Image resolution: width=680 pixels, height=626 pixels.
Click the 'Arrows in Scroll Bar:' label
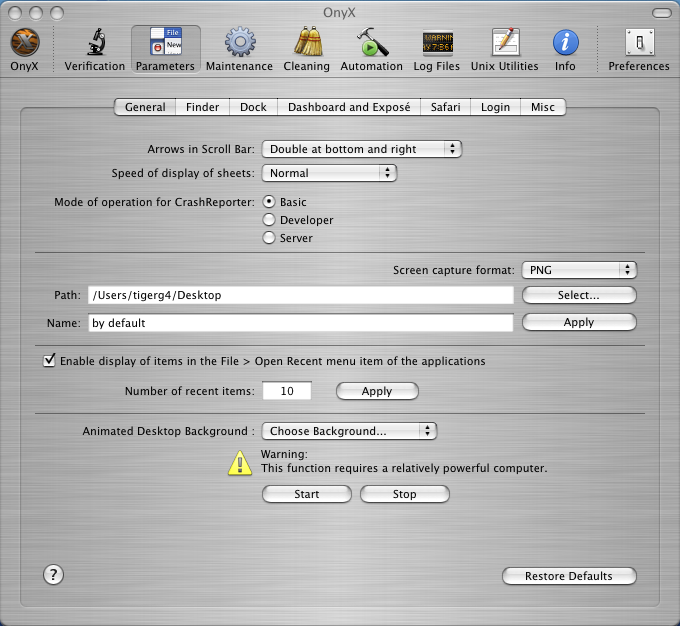click(x=201, y=149)
